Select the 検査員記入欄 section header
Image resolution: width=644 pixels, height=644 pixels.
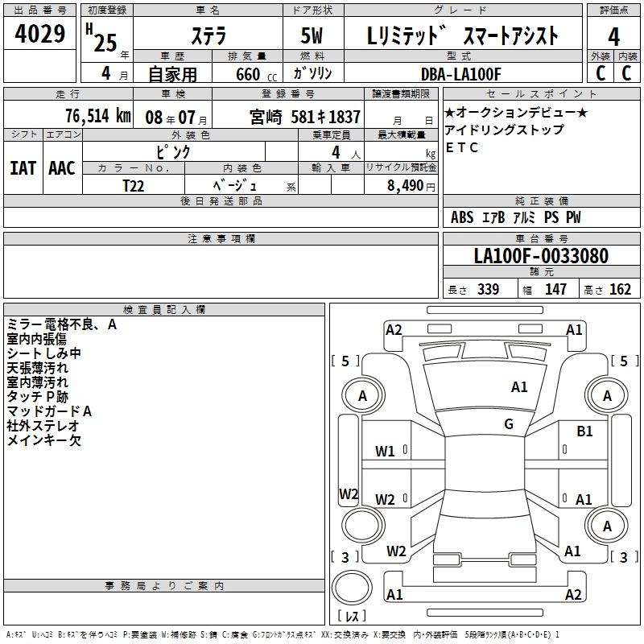pyautogui.click(x=164, y=310)
